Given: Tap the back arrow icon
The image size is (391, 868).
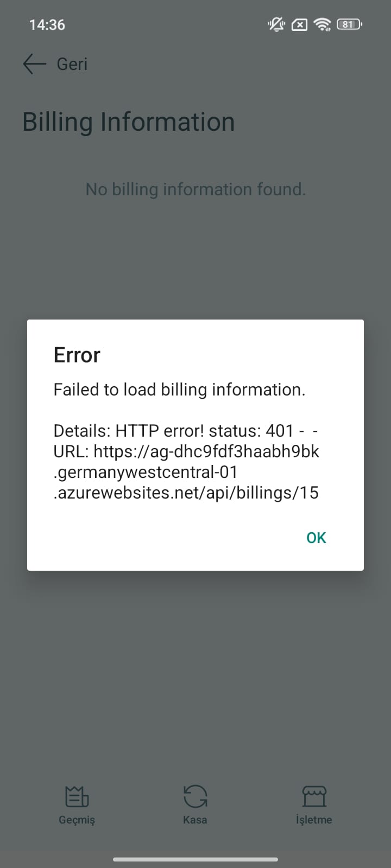Looking at the screenshot, I should pos(34,64).
